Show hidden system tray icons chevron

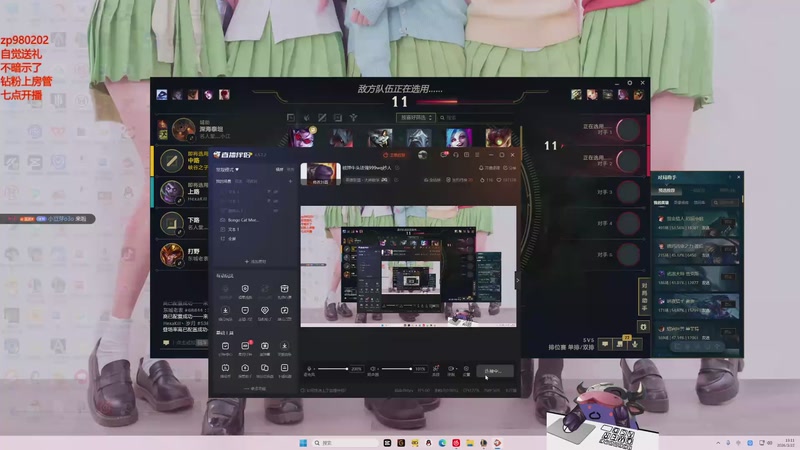tap(718, 443)
